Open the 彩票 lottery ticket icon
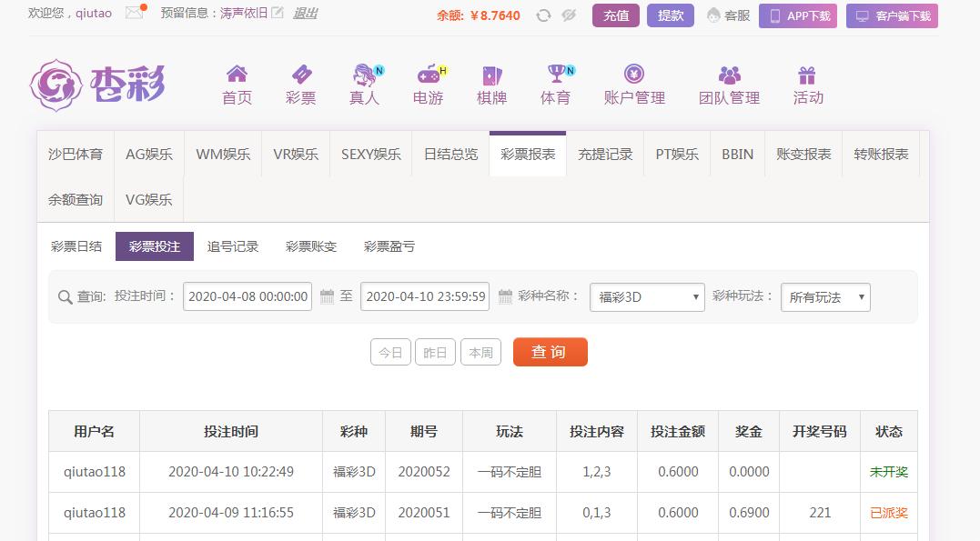Viewport: 980px width, 541px height. 300,75
